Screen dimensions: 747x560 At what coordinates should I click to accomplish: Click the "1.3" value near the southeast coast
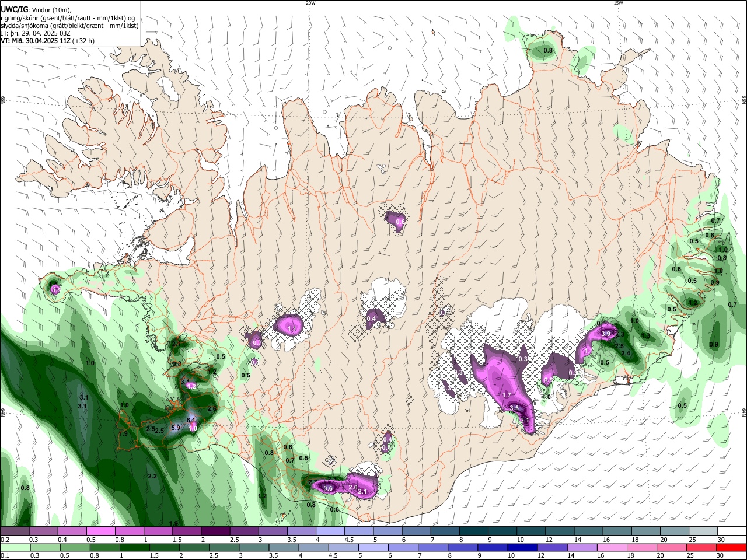(x=645, y=335)
